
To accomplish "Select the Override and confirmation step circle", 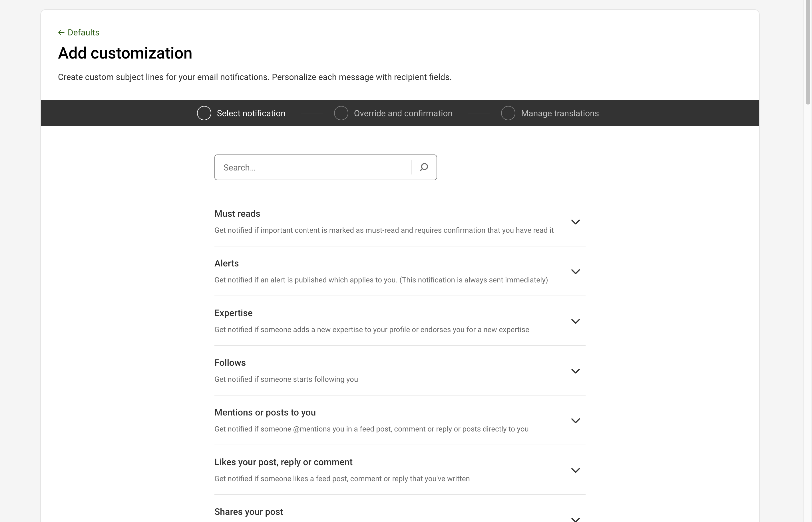I will click(x=341, y=113).
